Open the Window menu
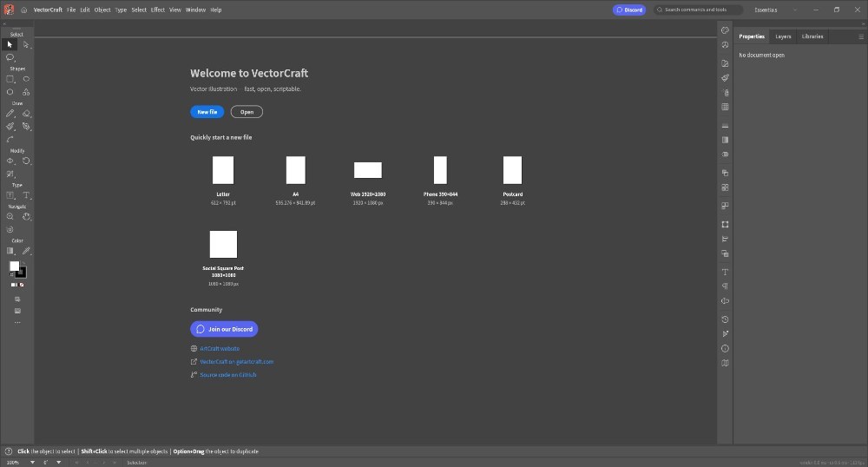Image resolution: width=868 pixels, height=467 pixels. (x=195, y=10)
